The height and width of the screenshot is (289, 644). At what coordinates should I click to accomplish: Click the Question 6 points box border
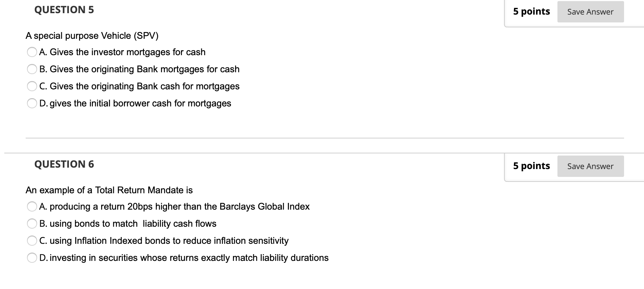point(504,166)
